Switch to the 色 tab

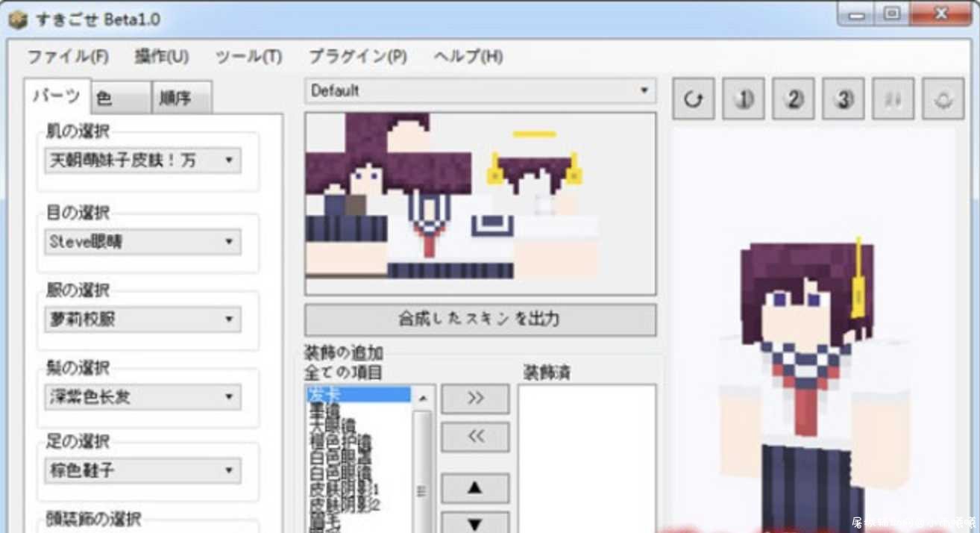click(x=122, y=98)
